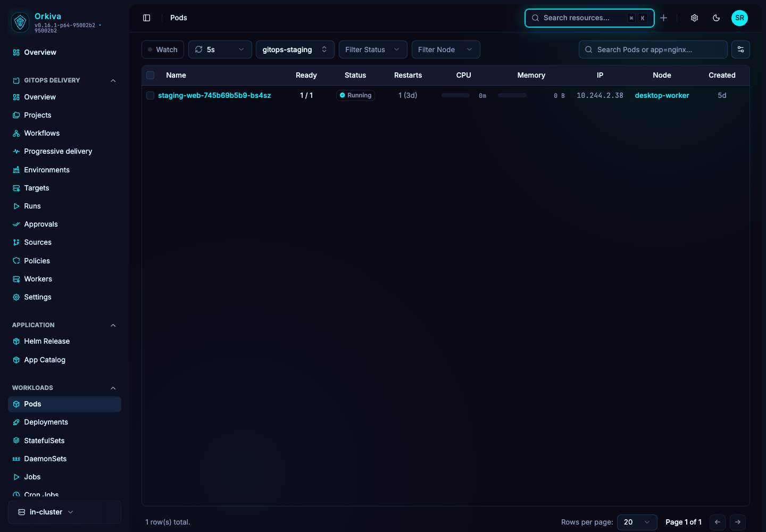This screenshot has width=766, height=532.
Task: Toggle the sidebar panel icon
Action: click(x=147, y=18)
